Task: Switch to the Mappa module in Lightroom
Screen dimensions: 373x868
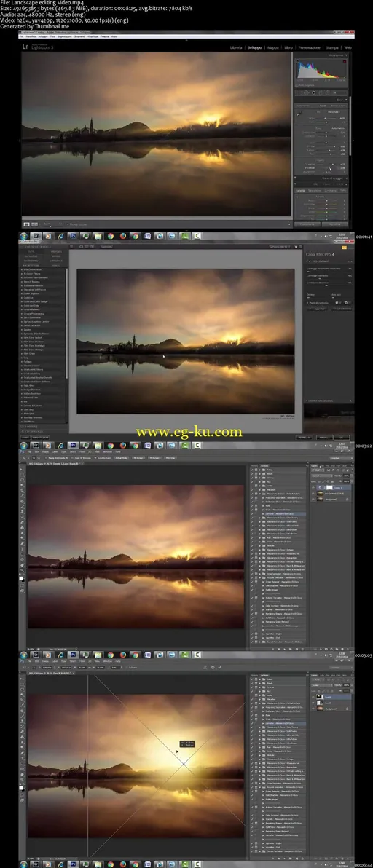Action: [273, 48]
